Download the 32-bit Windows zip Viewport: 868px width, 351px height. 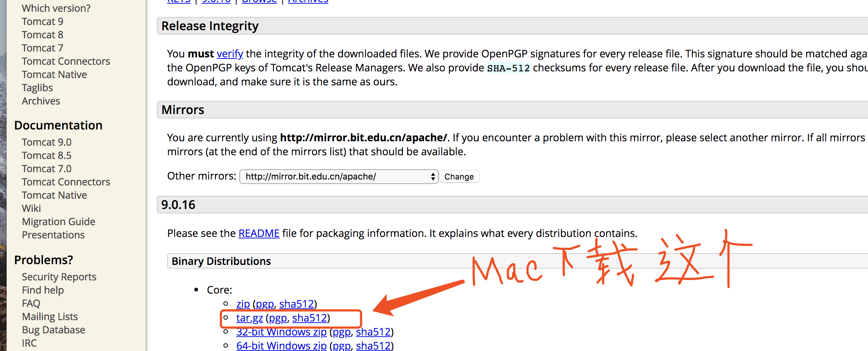click(281, 332)
